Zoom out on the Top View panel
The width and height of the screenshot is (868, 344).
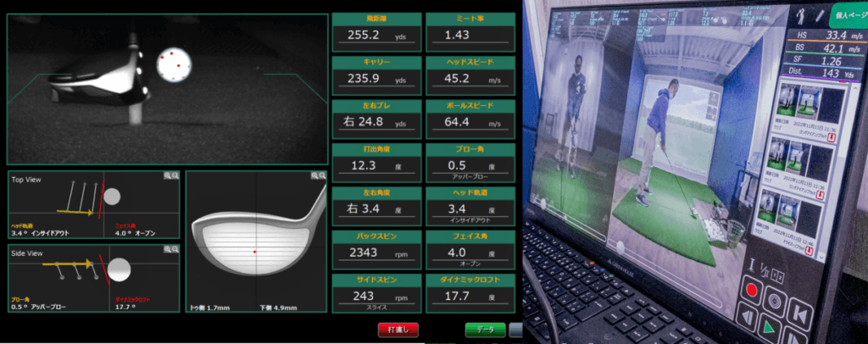click(x=175, y=175)
